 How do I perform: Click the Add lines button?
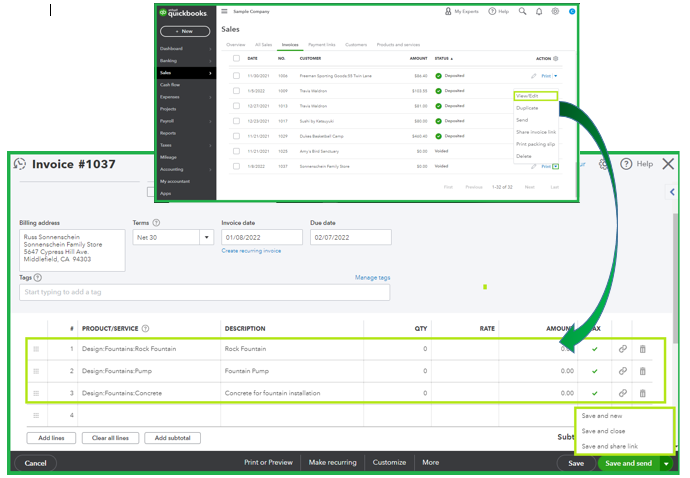coord(51,438)
